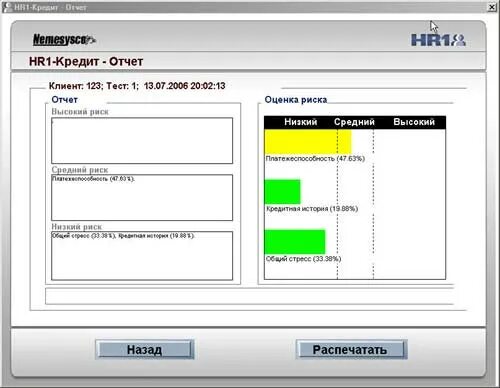Click the green Общий стресс bar
The width and height of the screenshot is (500, 388).
[x=295, y=242]
